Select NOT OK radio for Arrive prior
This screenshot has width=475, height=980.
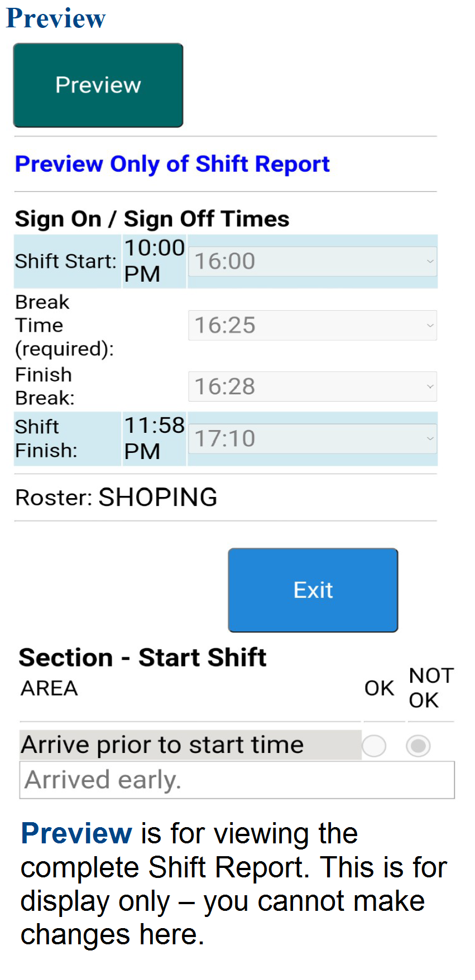418,746
